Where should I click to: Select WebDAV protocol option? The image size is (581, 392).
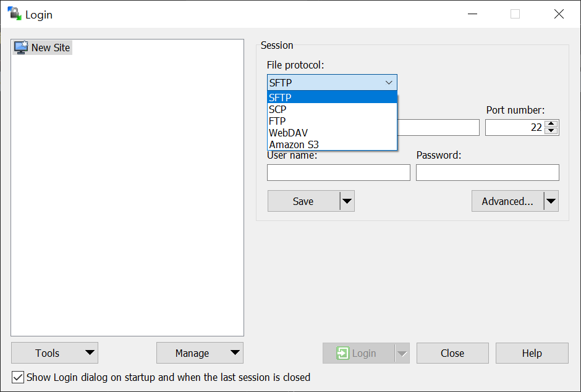tap(332, 133)
